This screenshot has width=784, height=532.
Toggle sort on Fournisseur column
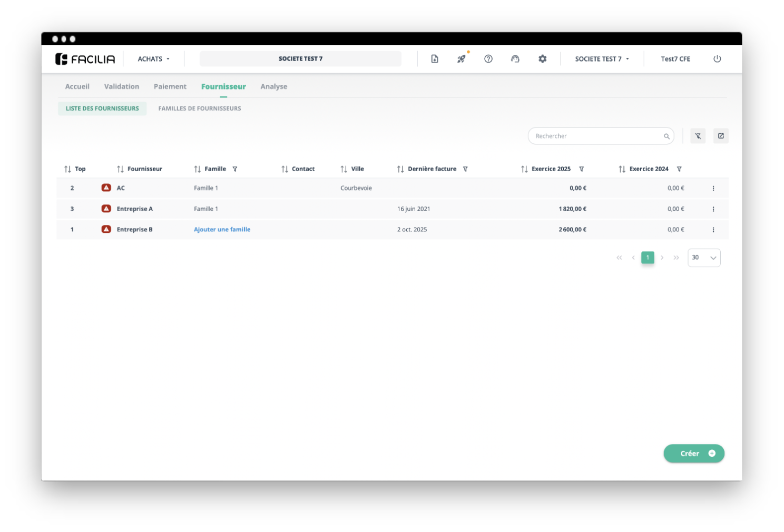click(x=121, y=169)
